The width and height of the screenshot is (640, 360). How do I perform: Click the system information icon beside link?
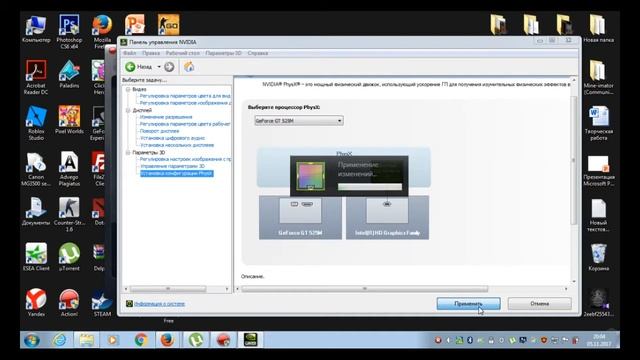tap(129, 304)
